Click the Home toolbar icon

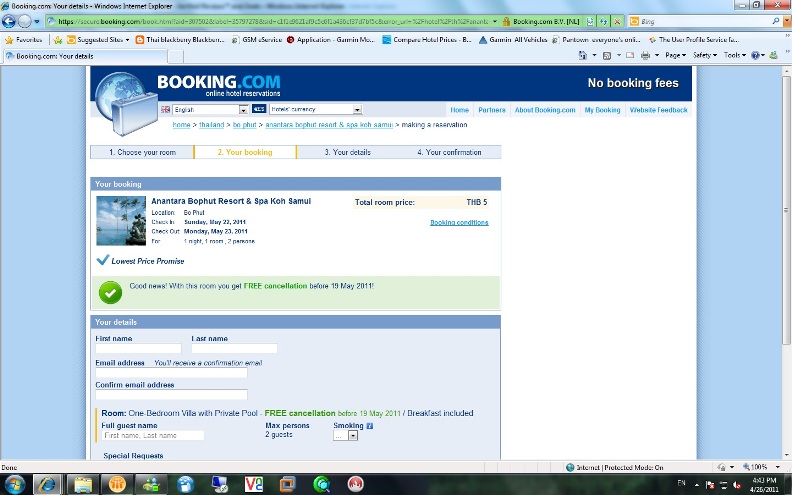[582, 55]
